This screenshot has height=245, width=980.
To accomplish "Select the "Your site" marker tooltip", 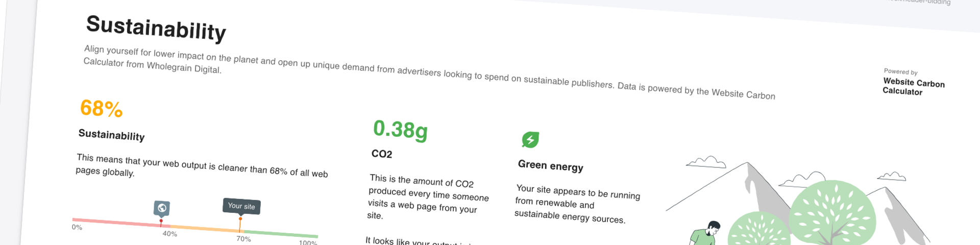I will pos(241,206).
